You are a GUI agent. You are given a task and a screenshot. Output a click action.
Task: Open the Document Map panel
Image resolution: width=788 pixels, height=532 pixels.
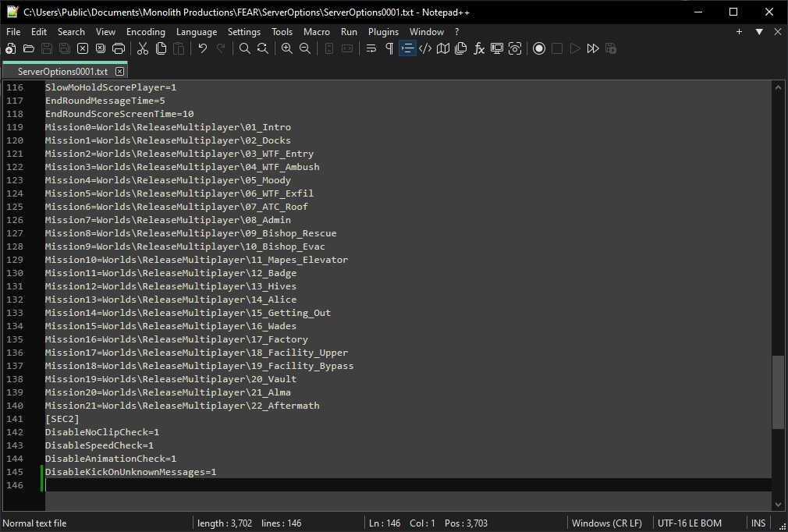[x=443, y=48]
